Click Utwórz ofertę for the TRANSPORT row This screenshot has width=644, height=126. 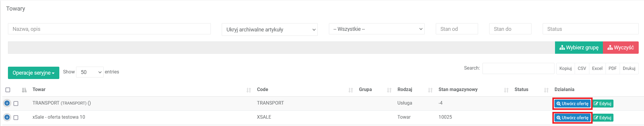coord(572,104)
